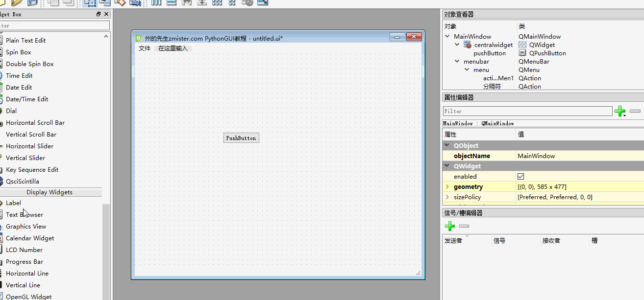Click the remove connection minus button
The width and height of the screenshot is (644, 300).
[x=464, y=226]
